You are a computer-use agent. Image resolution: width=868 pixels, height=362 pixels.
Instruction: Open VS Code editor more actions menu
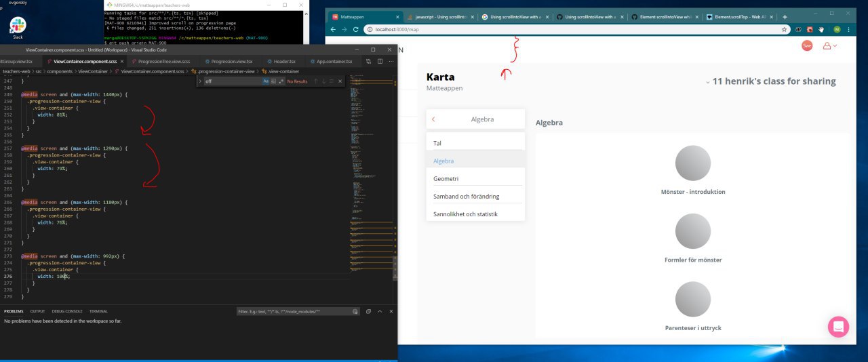pos(391,61)
